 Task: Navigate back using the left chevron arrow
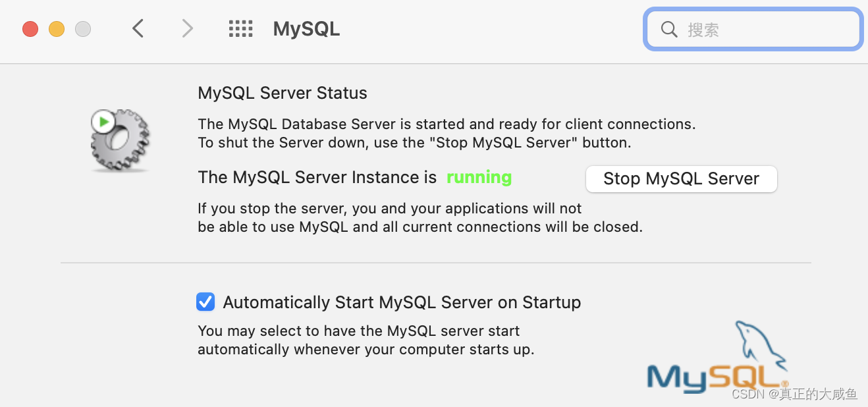click(138, 29)
